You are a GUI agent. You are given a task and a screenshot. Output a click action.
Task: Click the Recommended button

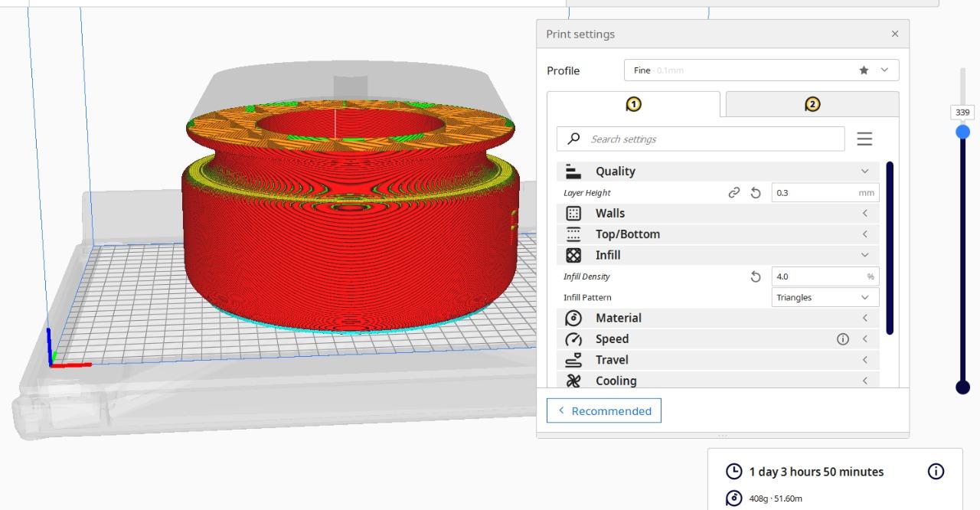604,410
